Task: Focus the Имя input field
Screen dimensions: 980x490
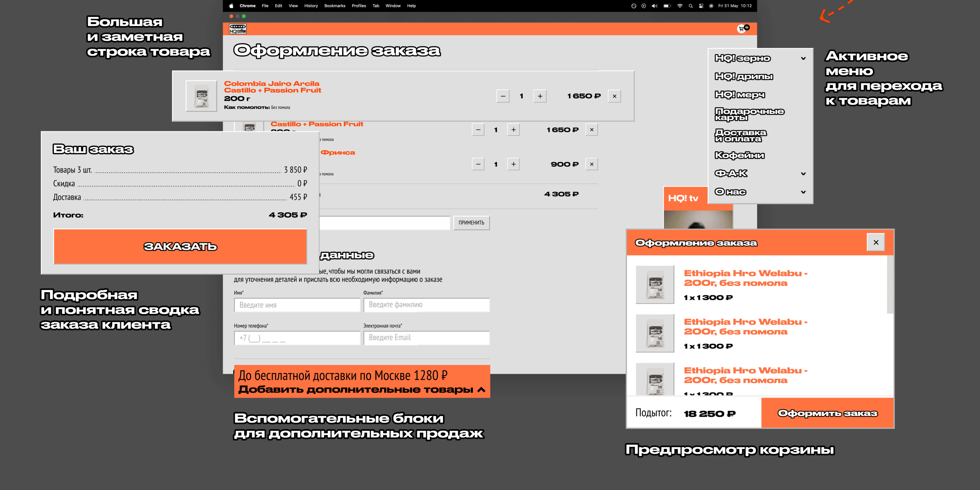Action: [x=297, y=305]
